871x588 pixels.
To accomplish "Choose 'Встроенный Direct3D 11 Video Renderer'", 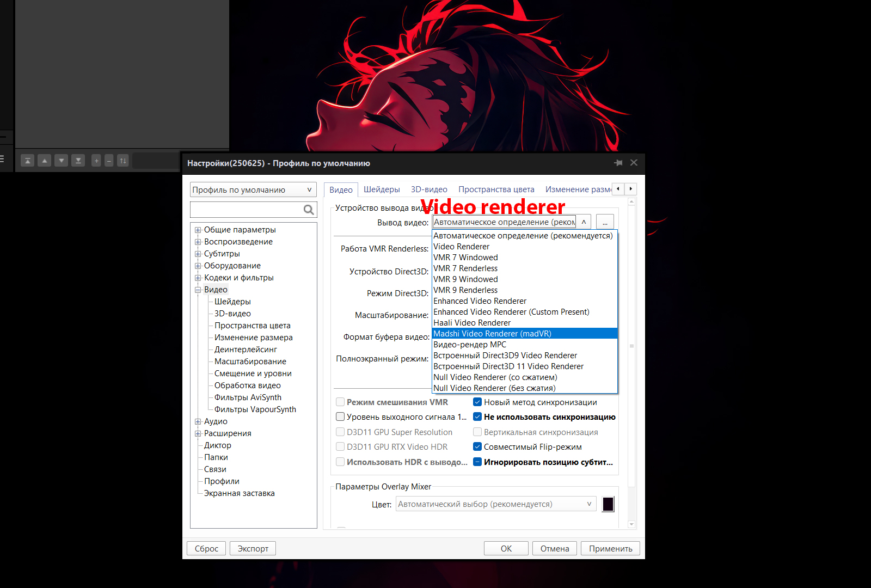I will tap(525, 366).
